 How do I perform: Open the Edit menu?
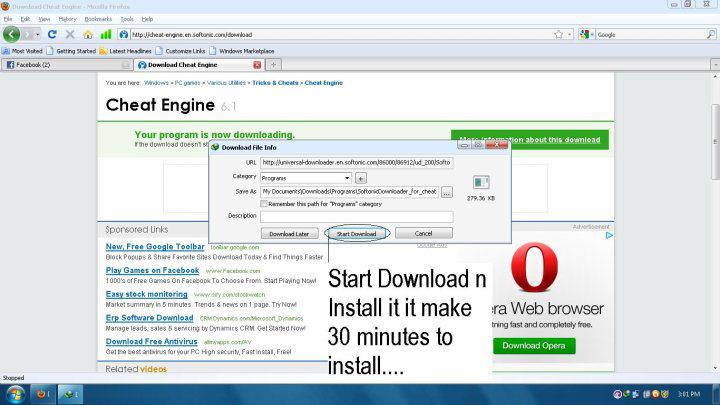point(25,19)
